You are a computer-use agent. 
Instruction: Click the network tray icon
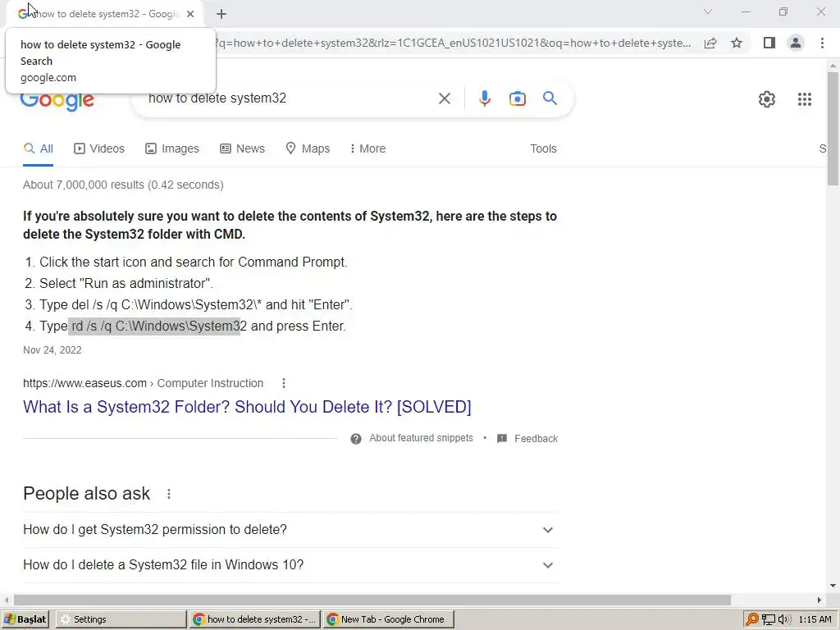click(768, 619)
